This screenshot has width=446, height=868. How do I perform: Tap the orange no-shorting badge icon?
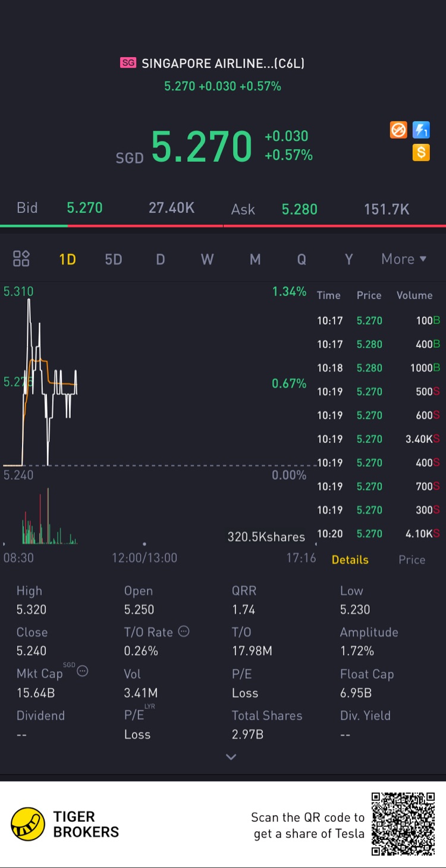pyautogui.click(x=398, y=130)
